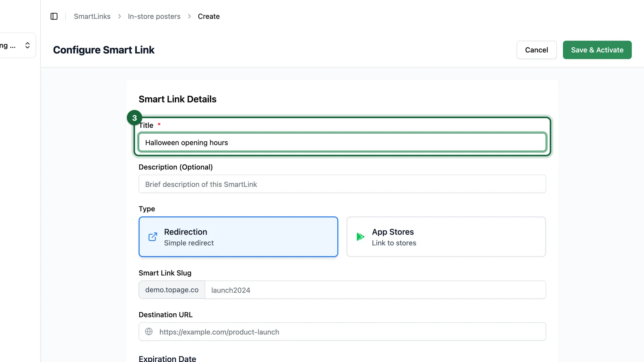Click the Cancel button
The image size is (644, 362).
[x=537, y=50]
